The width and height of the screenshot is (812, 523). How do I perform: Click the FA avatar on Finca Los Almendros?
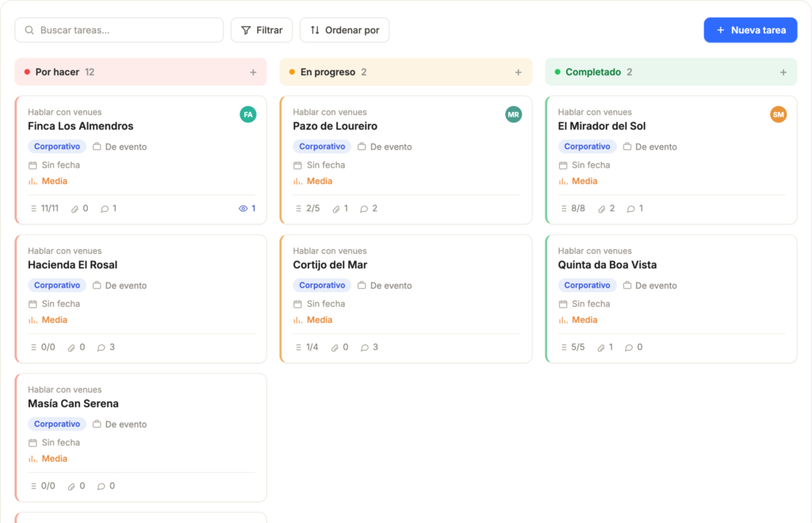248,114
